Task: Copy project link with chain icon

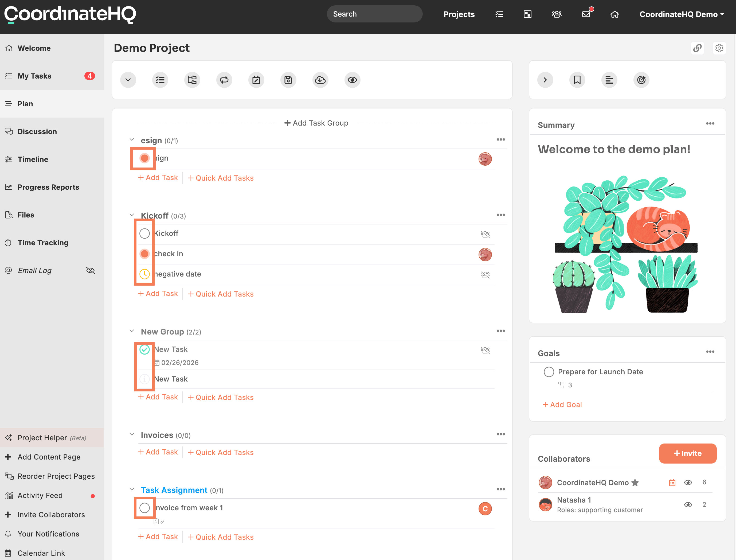Action: pyautogui.click(x=697, y=48)
